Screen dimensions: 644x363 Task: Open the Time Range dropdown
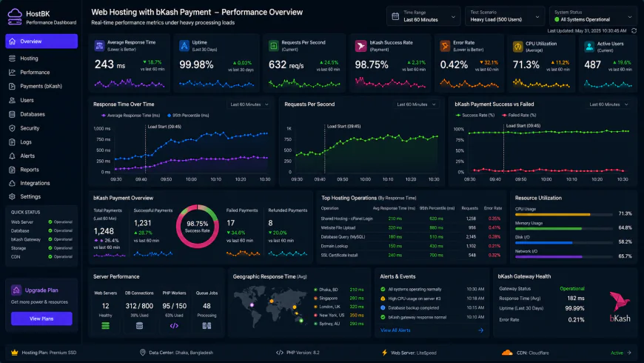(423, 16)
